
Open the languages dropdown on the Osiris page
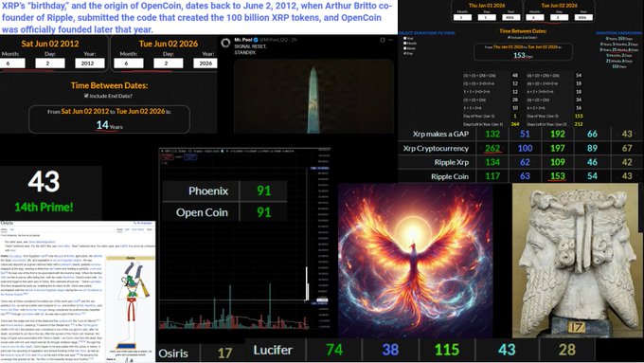tap(142, 224)
